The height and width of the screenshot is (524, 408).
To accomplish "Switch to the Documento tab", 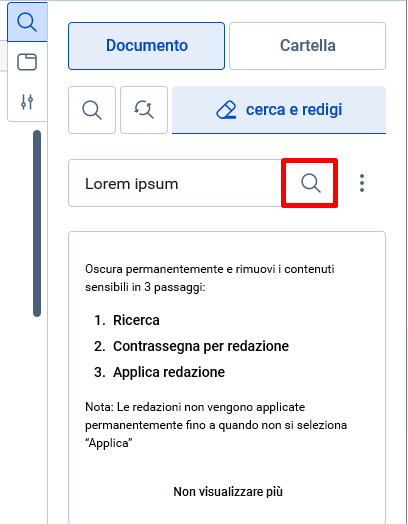I will click(x=146, y=46).
